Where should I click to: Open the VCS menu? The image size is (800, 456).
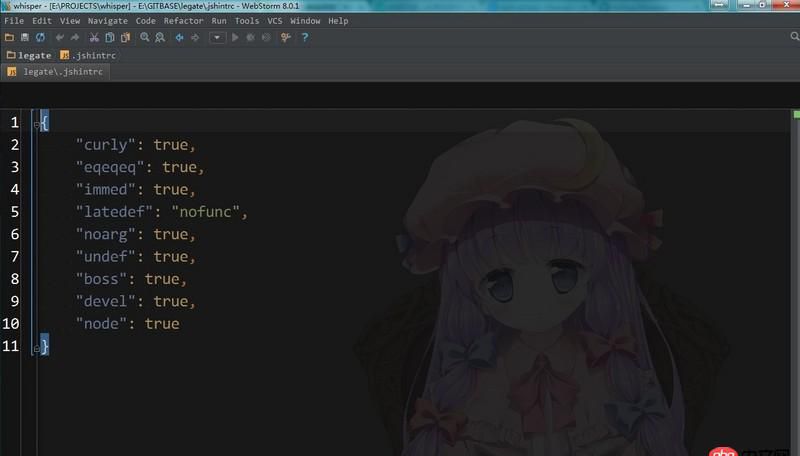[x=274, y=21]
